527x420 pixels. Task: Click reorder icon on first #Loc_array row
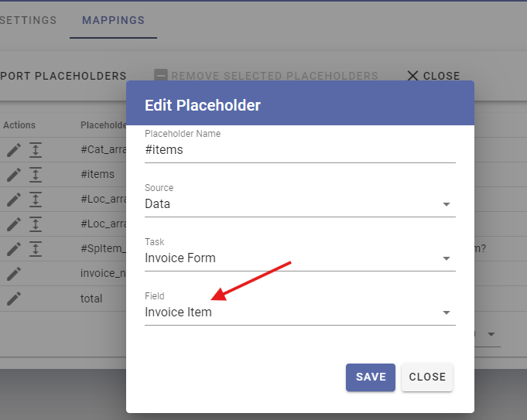pyautogui.click(x=36, y=200)
